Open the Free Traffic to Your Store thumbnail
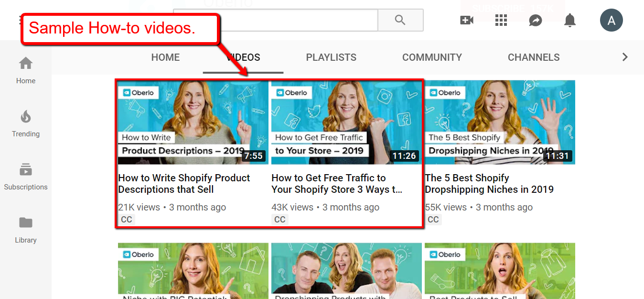The image size is (644, 299). (347, 122)
